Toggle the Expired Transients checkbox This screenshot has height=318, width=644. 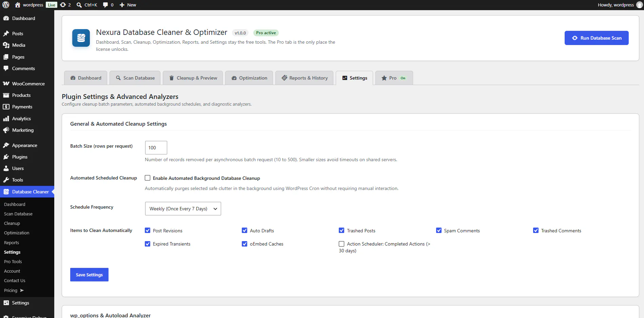click(x=148, y=244)
